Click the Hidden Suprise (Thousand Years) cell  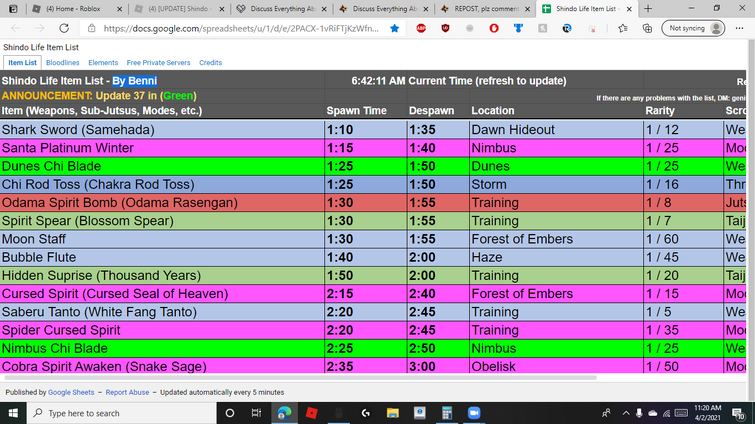(x=162, y=275)
